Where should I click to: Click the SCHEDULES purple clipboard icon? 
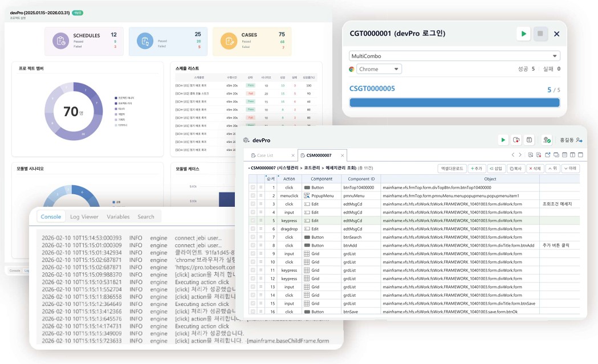(x=60, y=41)
